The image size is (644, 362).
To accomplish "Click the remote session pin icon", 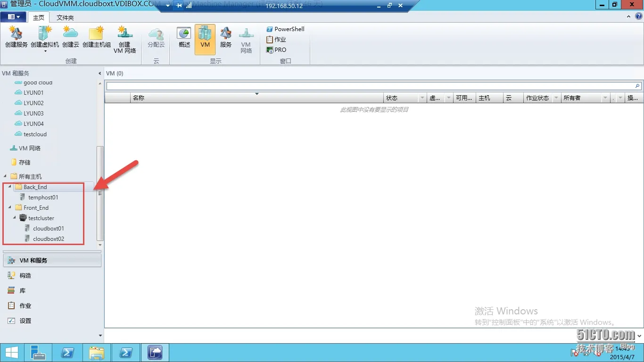I will tap(179, 6).
